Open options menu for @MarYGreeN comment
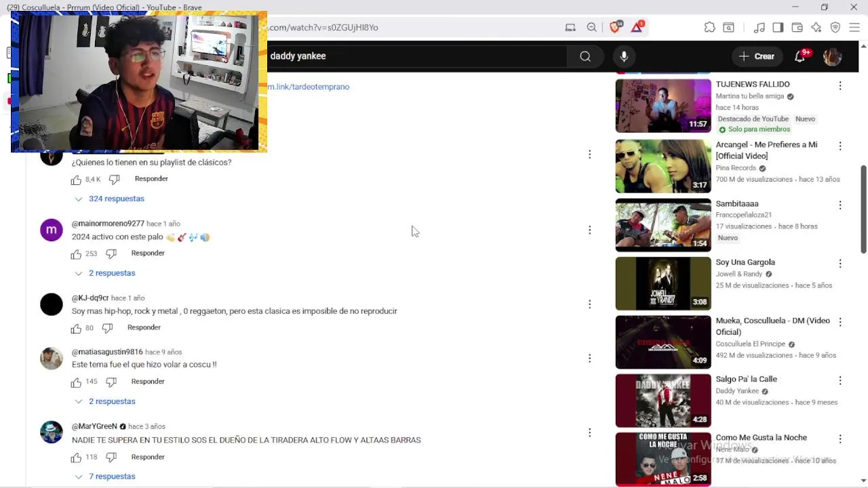 589,432
